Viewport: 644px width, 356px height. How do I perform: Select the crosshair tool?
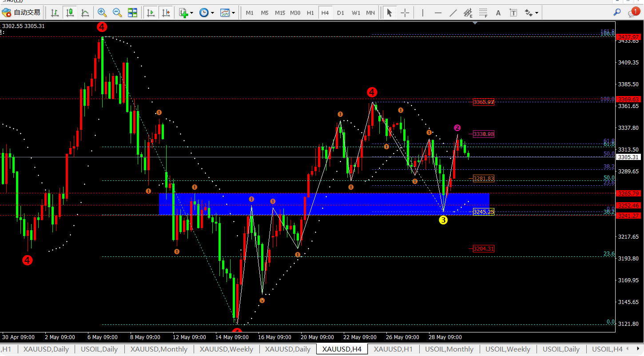point(405,13)
